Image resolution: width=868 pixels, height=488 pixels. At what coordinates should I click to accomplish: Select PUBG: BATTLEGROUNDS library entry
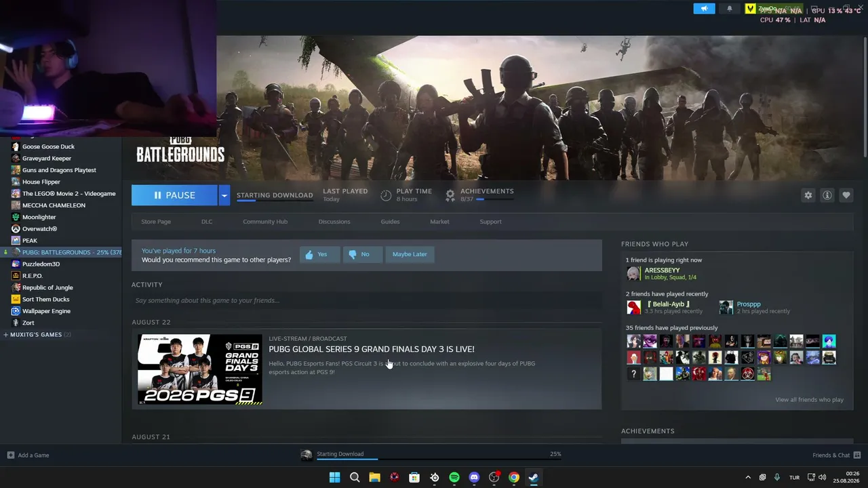[x=61, y=252]
